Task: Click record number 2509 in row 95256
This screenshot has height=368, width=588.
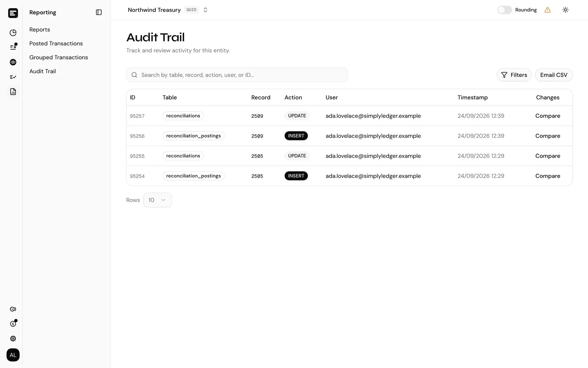Action: click(x=257, y=136)
